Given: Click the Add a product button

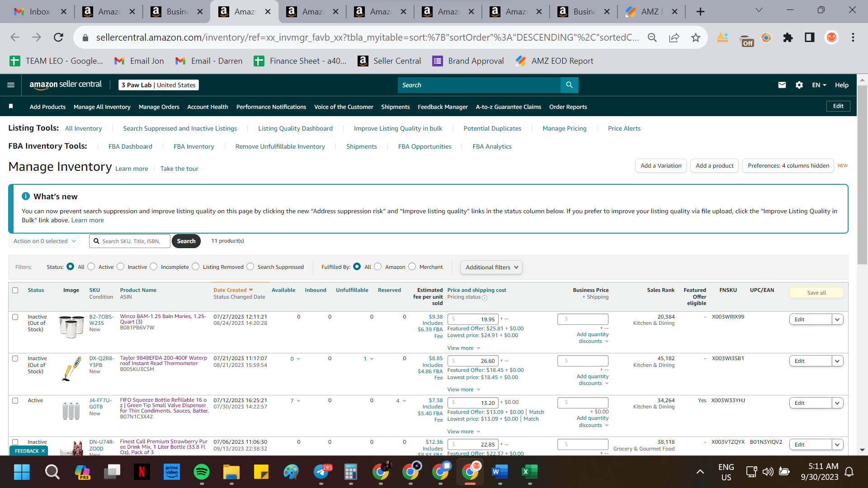Looking at the screenshot, I should (x=714, y=166).
